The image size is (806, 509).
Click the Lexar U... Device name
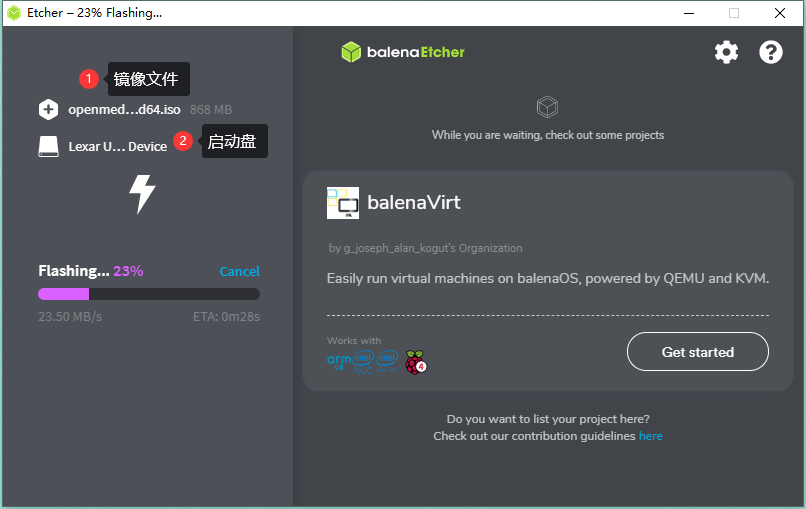click(x=118, y=147)
